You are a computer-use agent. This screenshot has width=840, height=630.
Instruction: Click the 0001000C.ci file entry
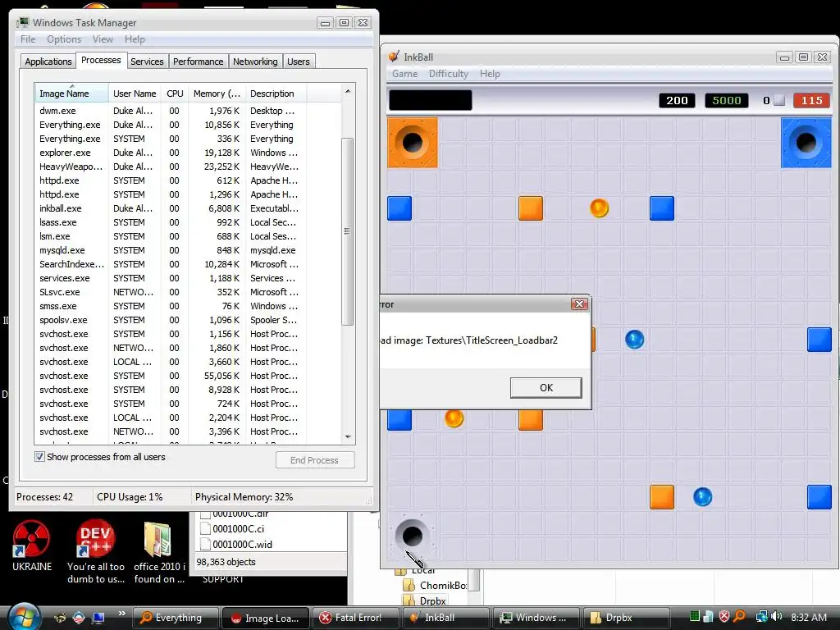coord(232,529)
